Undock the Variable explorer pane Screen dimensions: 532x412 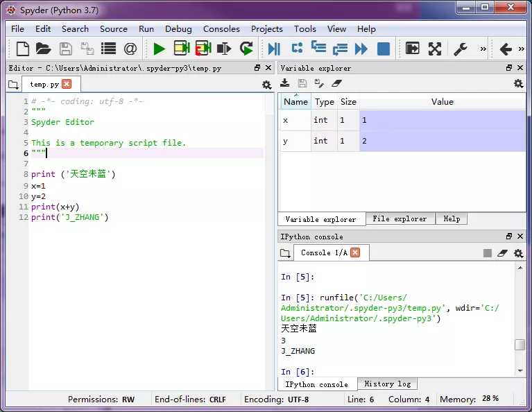[509, 68]
